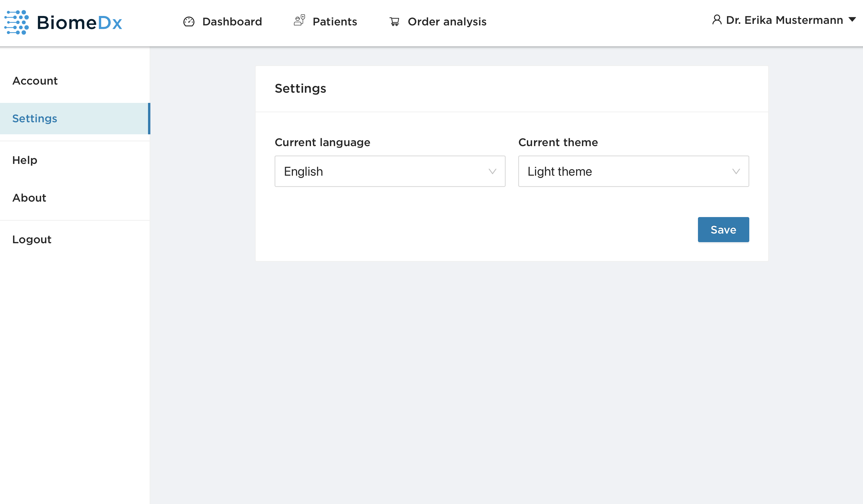Click the Patients icon in the navbar

pyautogui.click(x=299, y=20)
